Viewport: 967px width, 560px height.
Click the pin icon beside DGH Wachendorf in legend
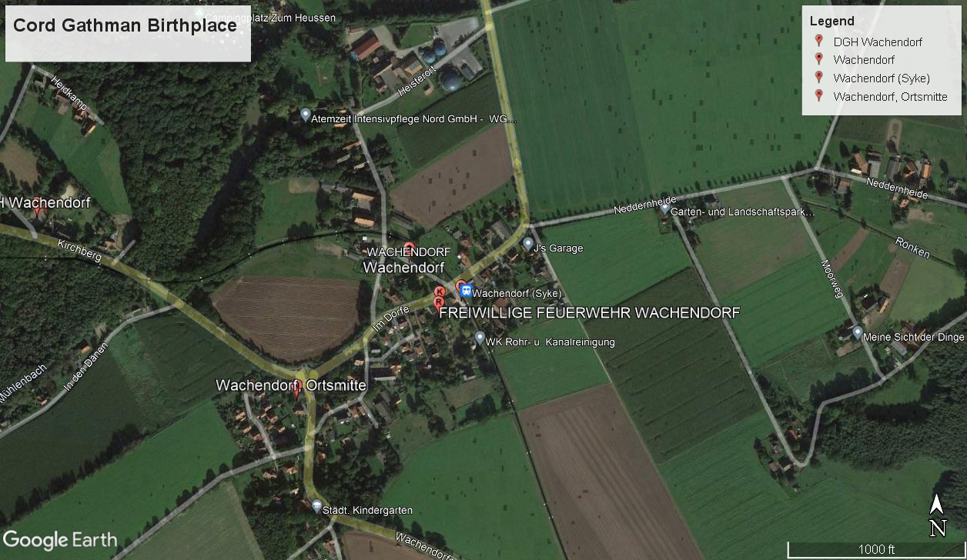click(x=818, y=42)
